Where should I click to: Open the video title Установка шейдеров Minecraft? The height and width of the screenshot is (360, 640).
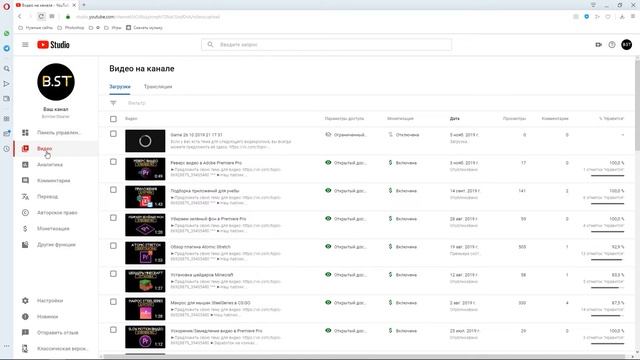pos(202,275)
